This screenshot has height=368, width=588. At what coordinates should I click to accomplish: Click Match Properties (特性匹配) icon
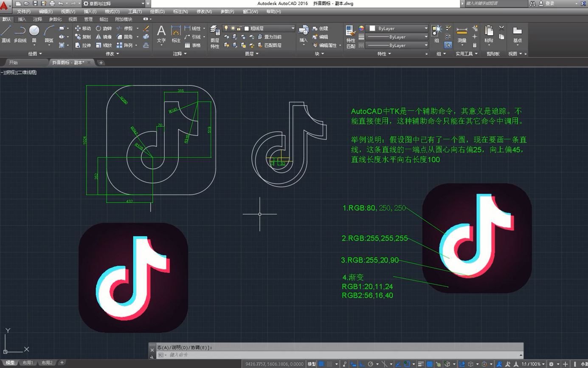pyautogui.click(x=351, y=37)
